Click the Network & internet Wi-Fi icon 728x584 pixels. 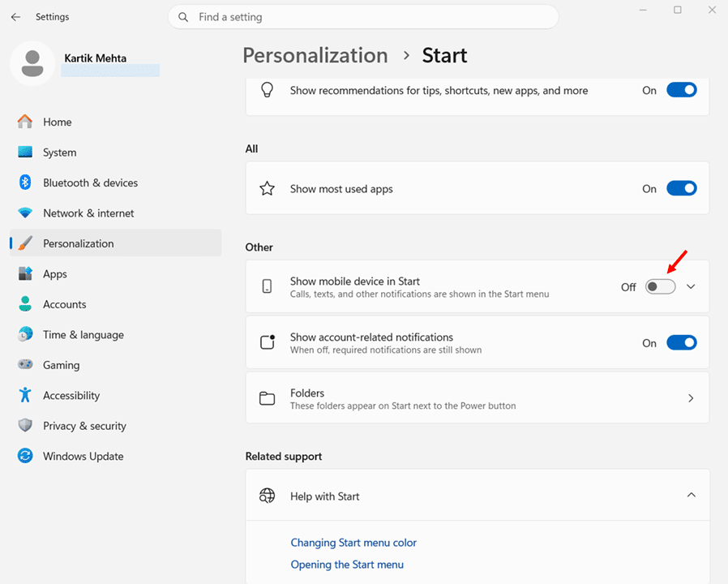click(x=25, y=213)
